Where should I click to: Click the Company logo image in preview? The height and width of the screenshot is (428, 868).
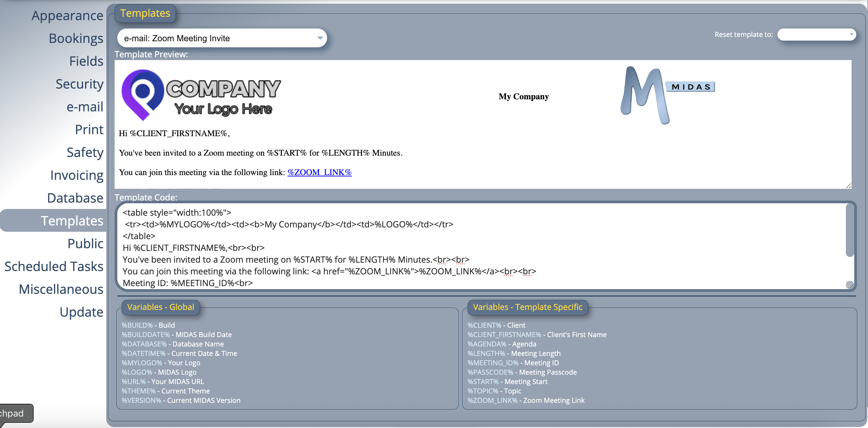201,95
